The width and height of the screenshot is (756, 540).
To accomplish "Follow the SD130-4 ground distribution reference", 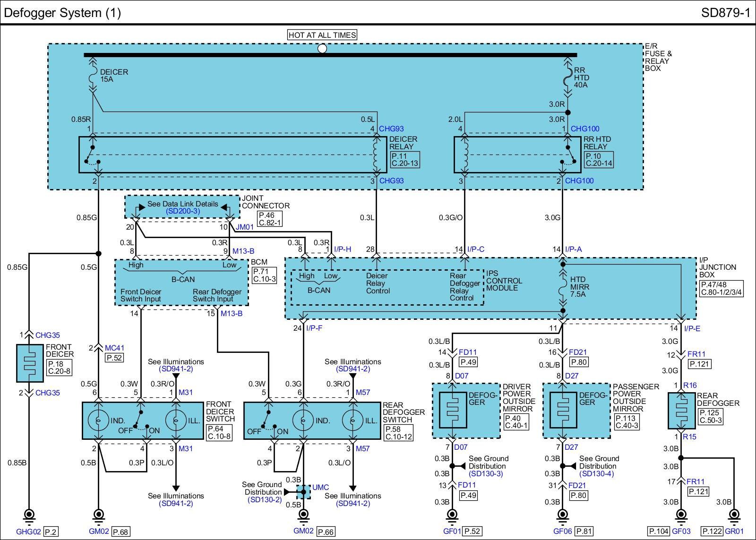I will pyautogui.click(x=596, y=473).
